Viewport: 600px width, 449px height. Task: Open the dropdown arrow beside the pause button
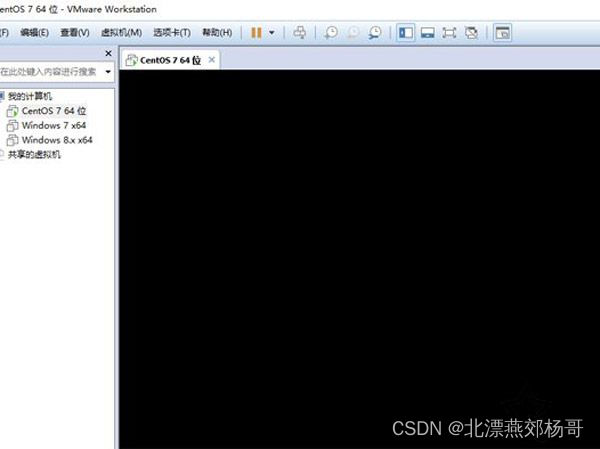(272, 33)
